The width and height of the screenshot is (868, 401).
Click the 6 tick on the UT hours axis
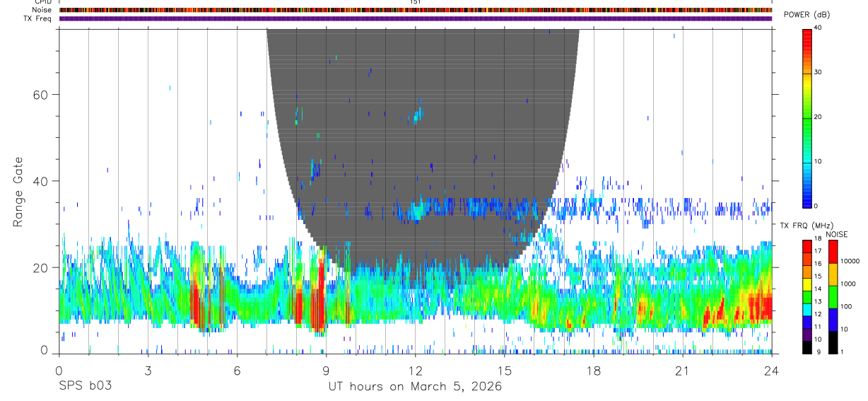pos(237,371)
